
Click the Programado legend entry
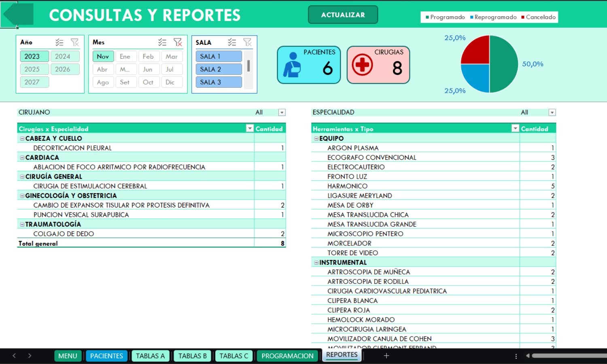pos(445,17)
